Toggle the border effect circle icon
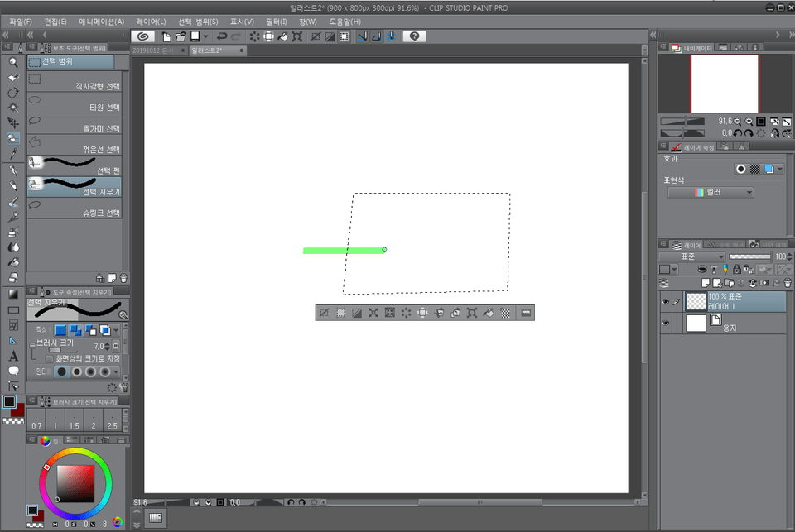This screenshot has height=532, width=795. click(x=740, y=170)
